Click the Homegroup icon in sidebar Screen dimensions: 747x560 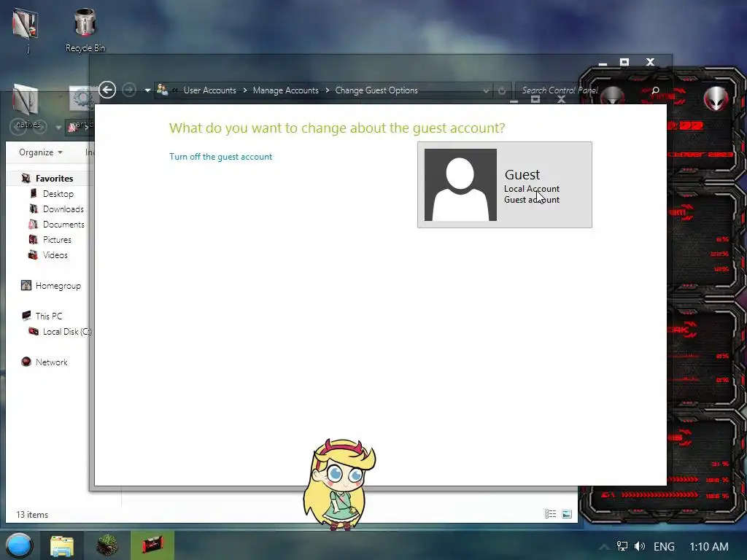[26, 285]
